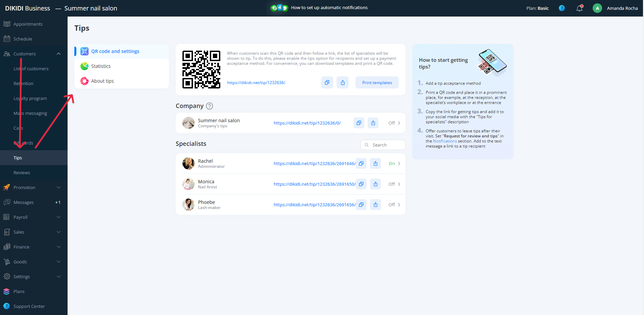
Task: Expand the Settings section chevron
Action: click(x=58, y=277)
